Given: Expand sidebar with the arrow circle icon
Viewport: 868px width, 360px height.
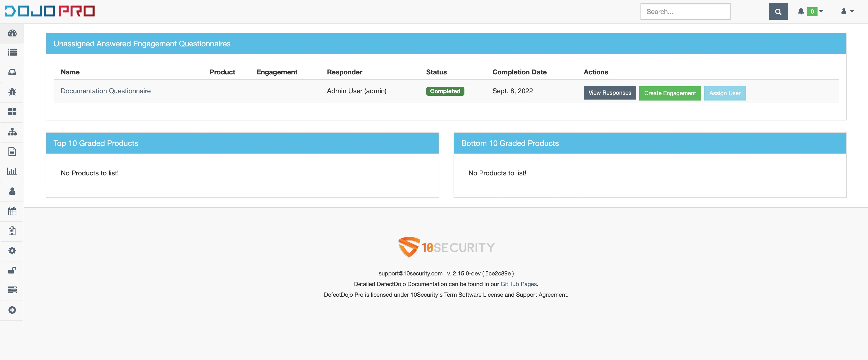Looking at the screenshot, I should (x=12, y=310).
